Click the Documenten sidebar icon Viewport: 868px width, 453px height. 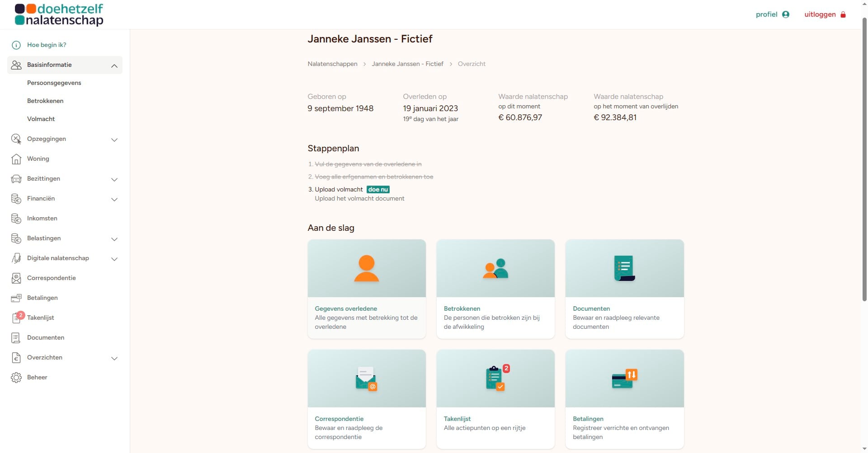tap(16, 338)
